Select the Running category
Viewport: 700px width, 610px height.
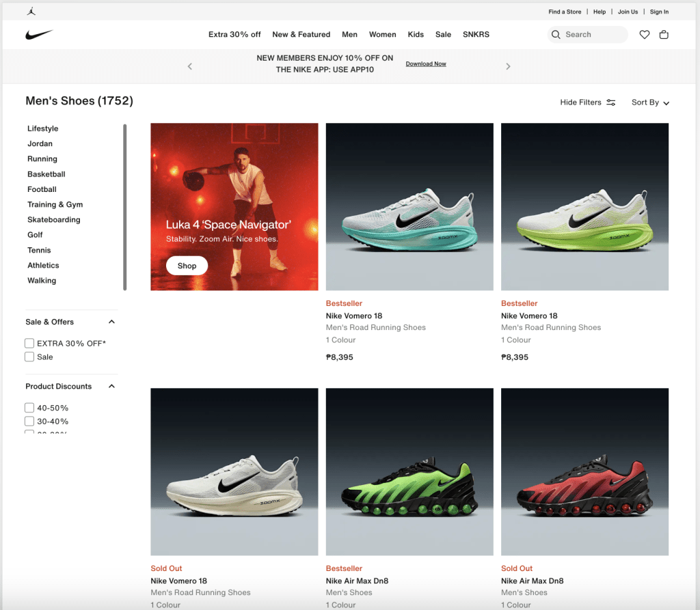[42, 159]
